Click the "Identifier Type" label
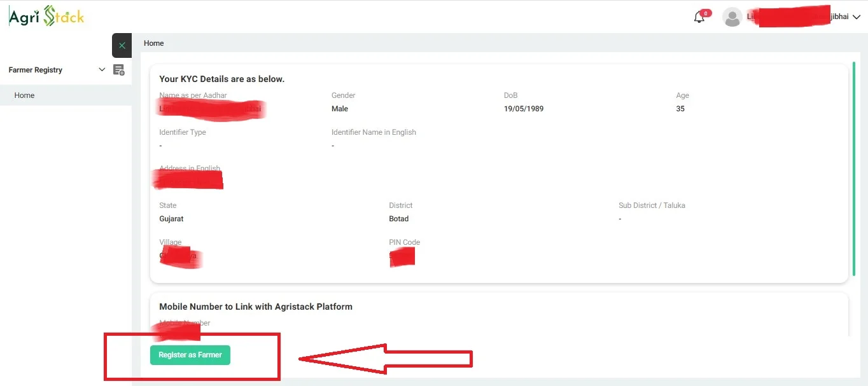The height and width of the screenshot is (386, 868). [183, 132]
